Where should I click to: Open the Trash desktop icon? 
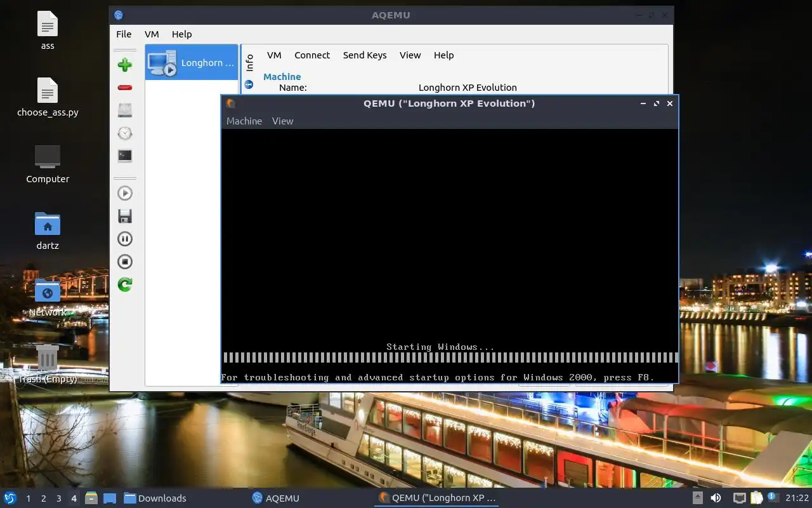(x=48, y=364)
